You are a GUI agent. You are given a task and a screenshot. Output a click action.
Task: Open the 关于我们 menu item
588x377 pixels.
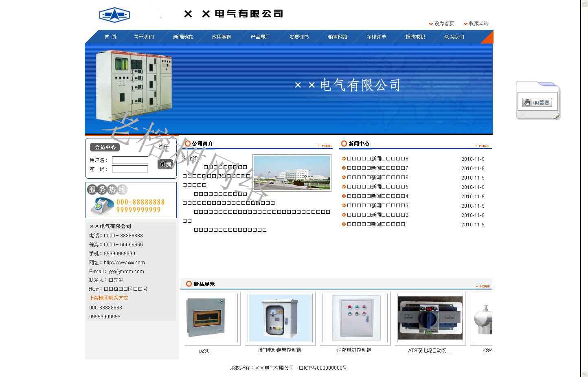(144, 37)
